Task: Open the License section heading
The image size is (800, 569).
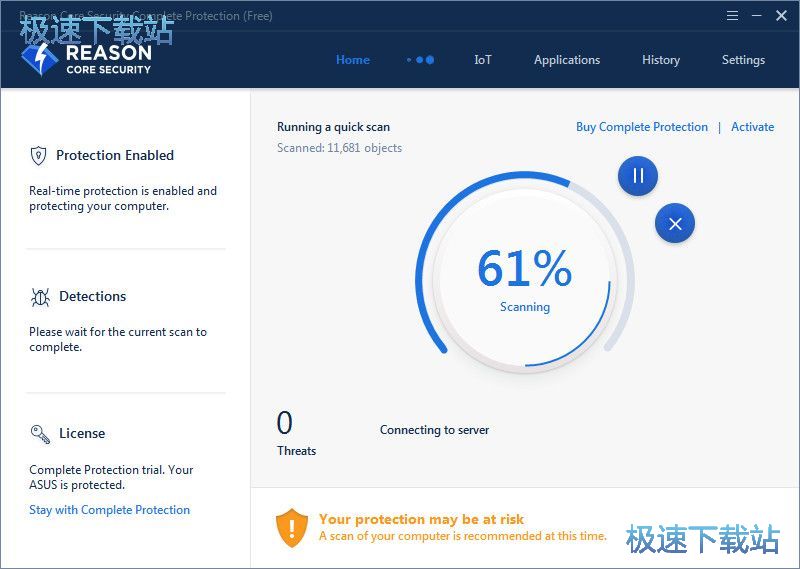Action: [82, 433]
